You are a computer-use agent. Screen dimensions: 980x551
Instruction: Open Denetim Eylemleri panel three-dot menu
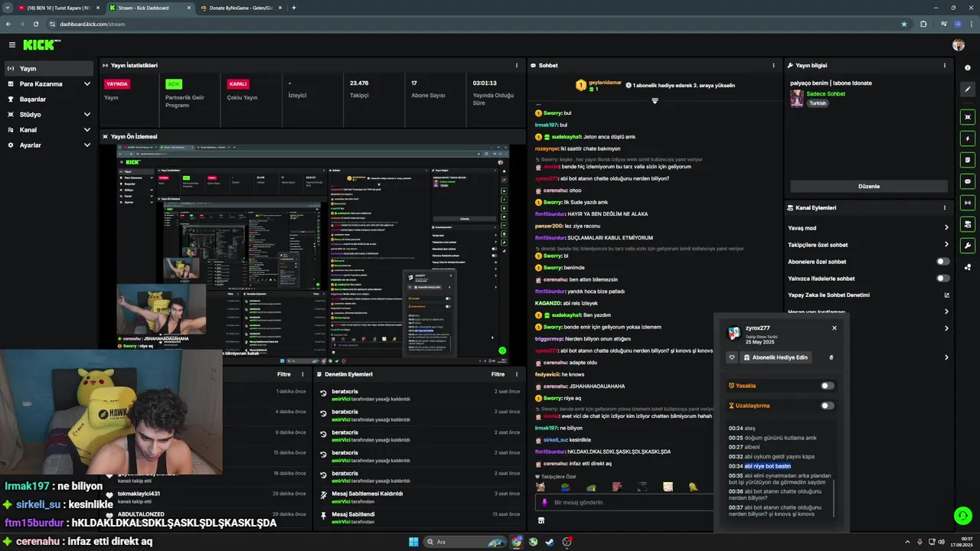pyautogui.click(x=517, y=374)
